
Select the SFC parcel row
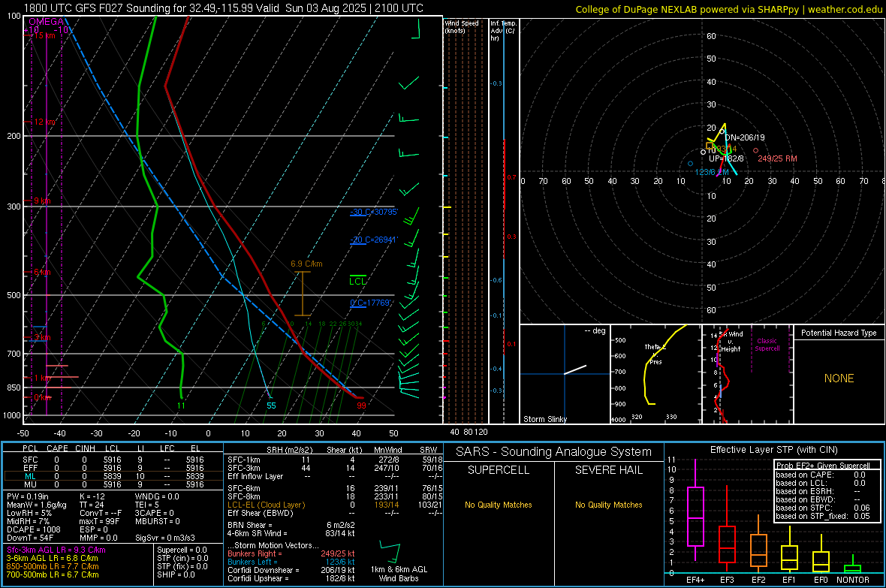click(x=113, y=460)
